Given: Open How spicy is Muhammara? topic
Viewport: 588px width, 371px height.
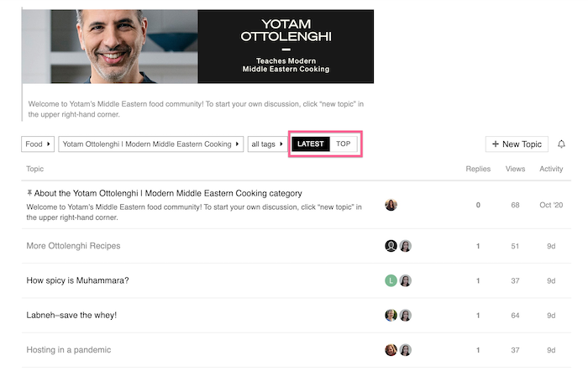Looking at the screenshot, I should tap(77, 280).
